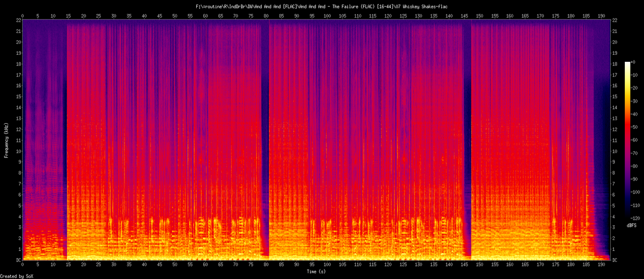644x279 pixels.
Task: Click the "-20" value on the dBFS scale
Action: pyautogui.click(x=634, y=88)
